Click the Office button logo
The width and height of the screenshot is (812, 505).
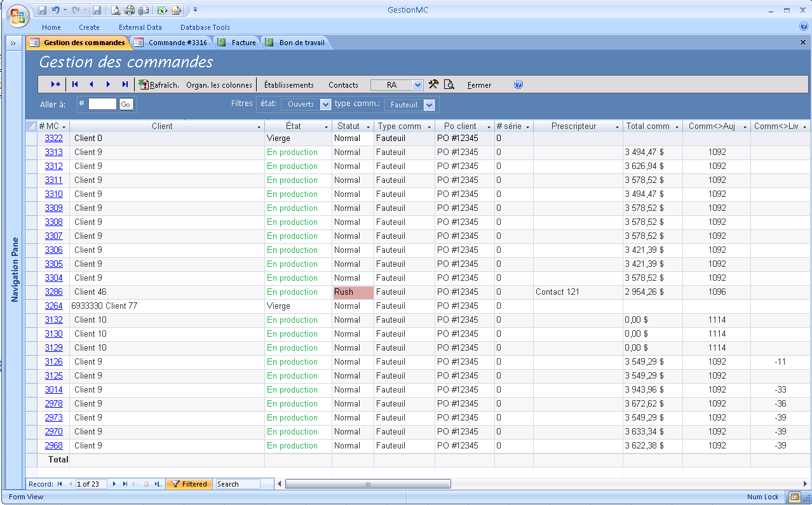[x=17, y=17]
